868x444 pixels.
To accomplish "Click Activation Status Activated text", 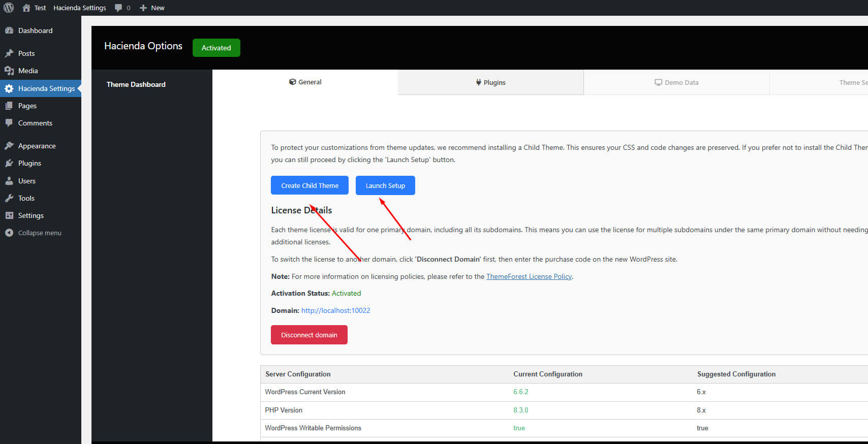I will click(316, 293).
